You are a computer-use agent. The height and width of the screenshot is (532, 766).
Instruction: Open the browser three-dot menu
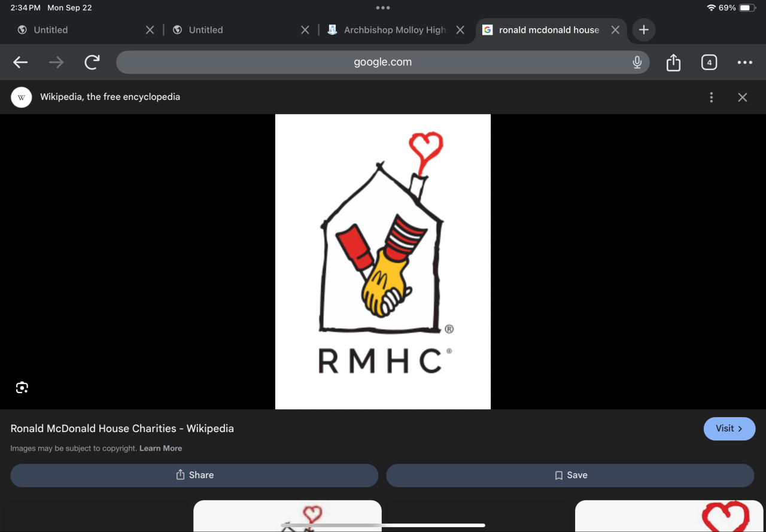click(745, 62)
